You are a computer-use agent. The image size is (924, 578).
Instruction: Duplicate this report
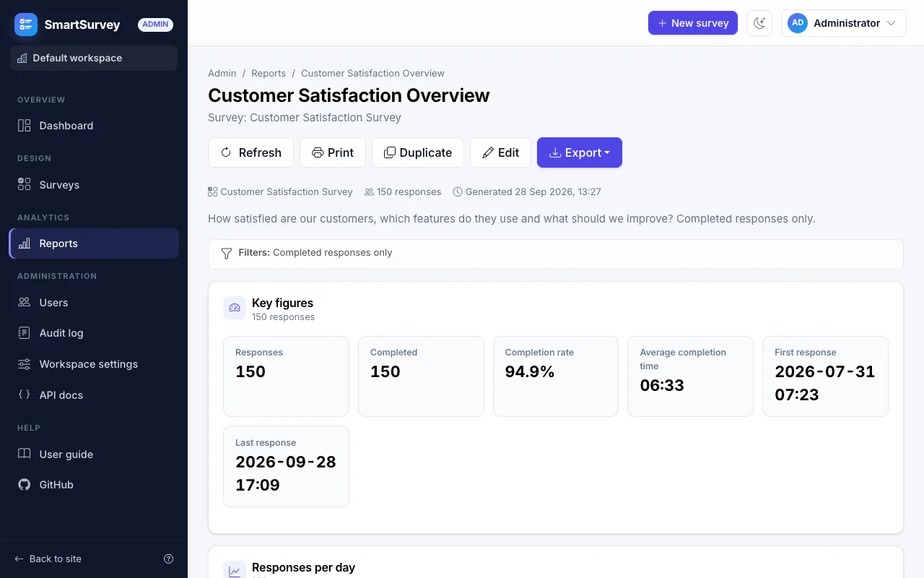point(418,152)
